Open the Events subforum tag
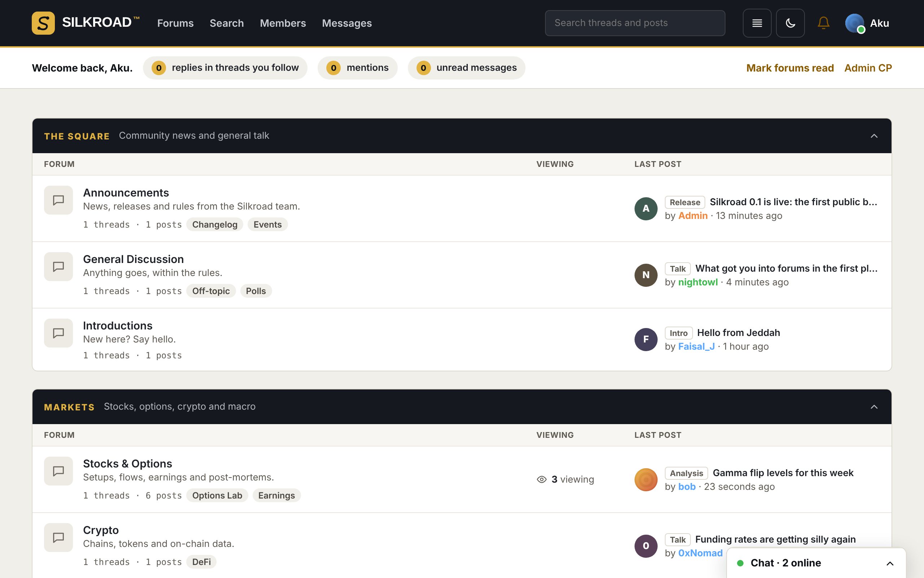The width and height of the screenshot is (924, 578). (267, 224)
